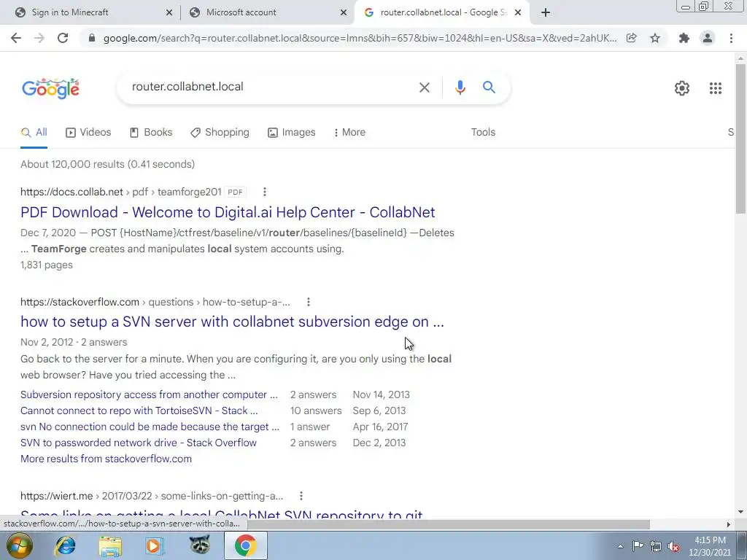Open the Action Center flag icon

[638, 545]
